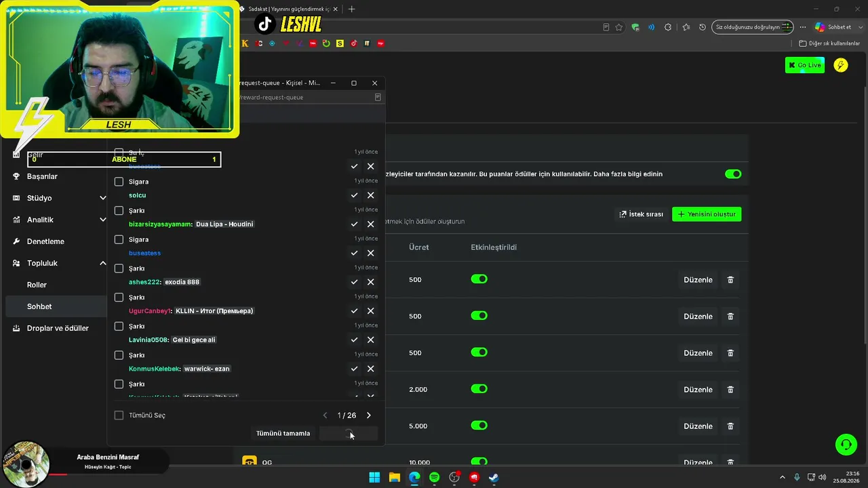Approve Lavinia0508's Gel bi gece ali request
The image size is (868, 488).
click(x=354, y=340)
